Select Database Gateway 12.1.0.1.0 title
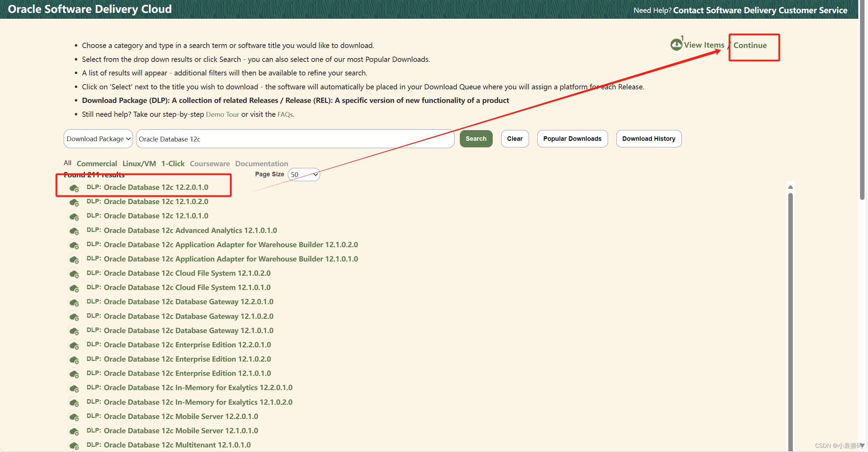 coord(189,331)
